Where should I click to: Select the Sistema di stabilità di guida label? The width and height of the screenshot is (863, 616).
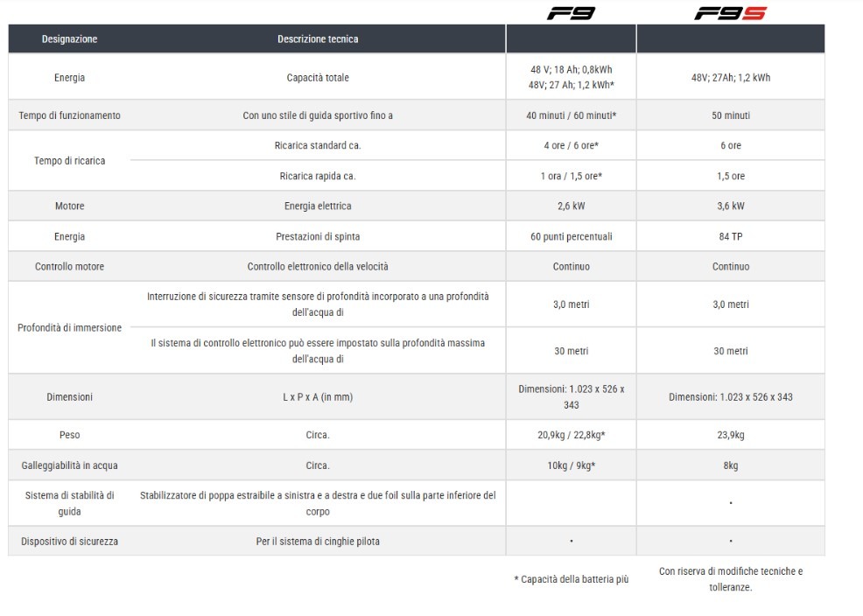[x=69, y=503]
